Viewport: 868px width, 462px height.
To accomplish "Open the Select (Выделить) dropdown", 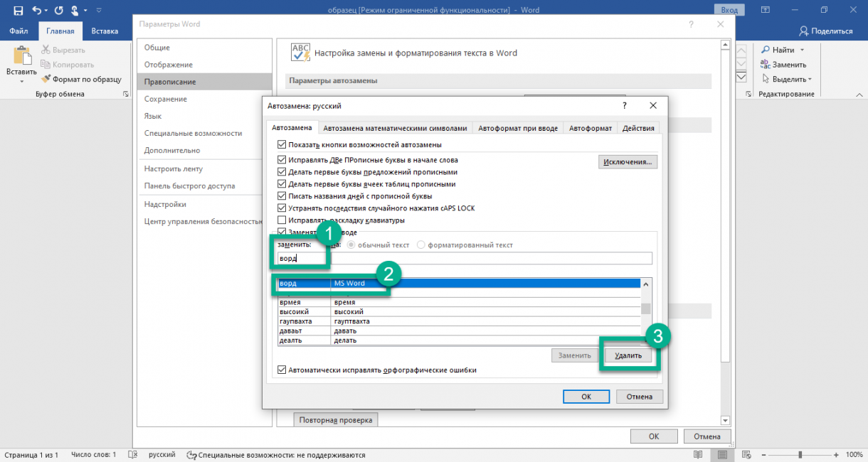I will tap(810, 80).
